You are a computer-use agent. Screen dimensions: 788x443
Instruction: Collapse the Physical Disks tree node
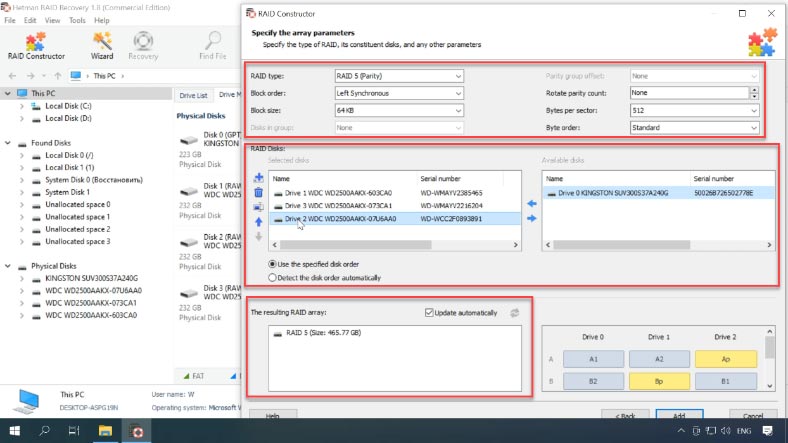coord(8,266)
